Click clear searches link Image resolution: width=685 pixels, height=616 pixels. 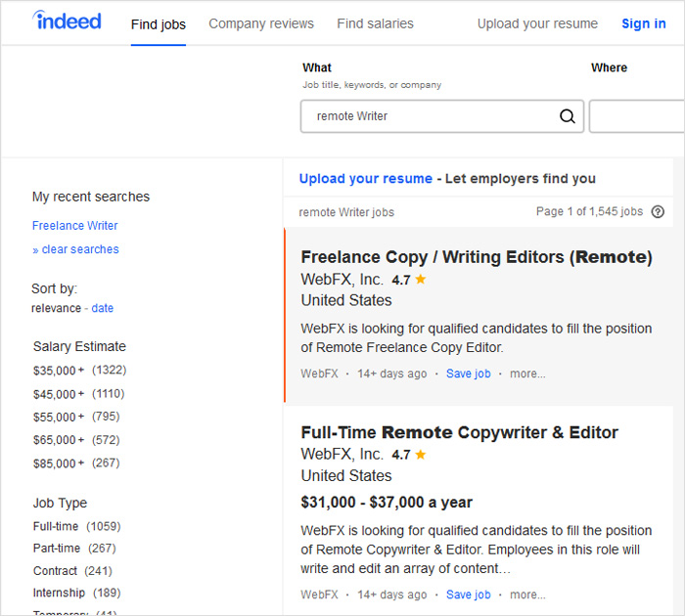tap(79, 249)
